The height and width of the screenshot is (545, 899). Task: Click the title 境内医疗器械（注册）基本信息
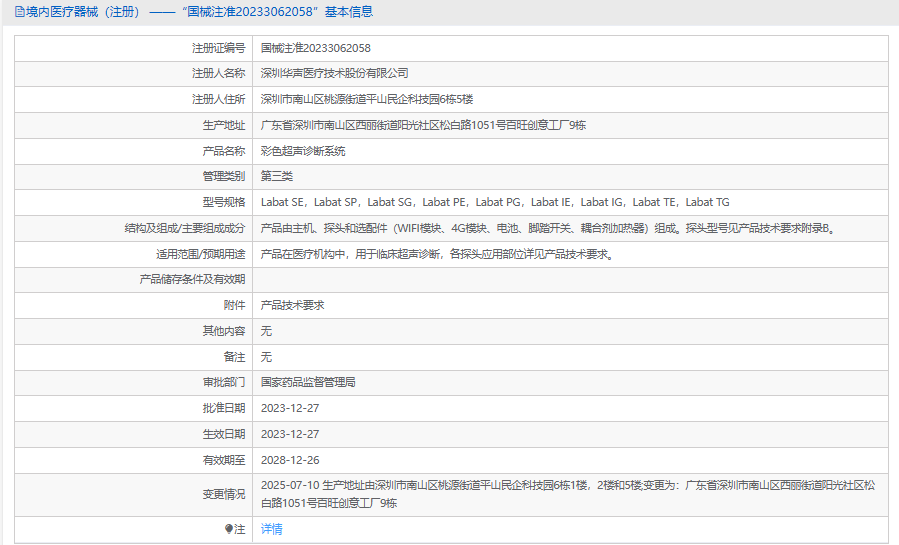click(199, 12)
